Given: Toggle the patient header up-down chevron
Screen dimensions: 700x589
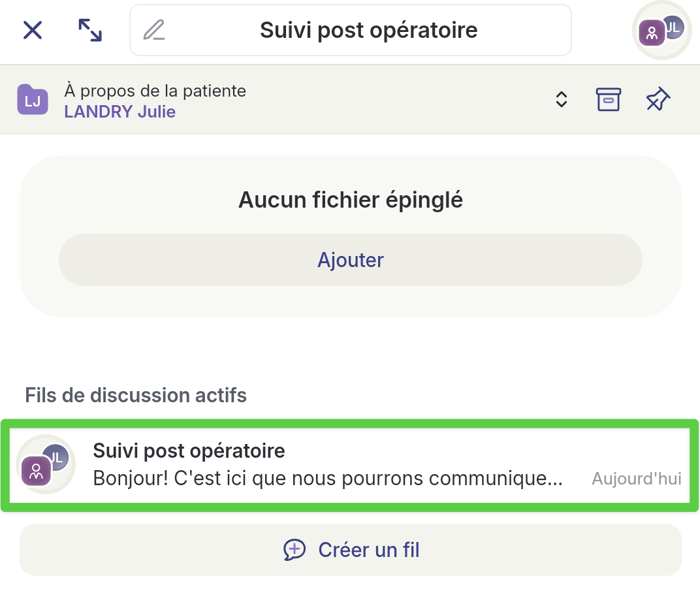Looking at the screenshot, I should [x=561, y=100].
